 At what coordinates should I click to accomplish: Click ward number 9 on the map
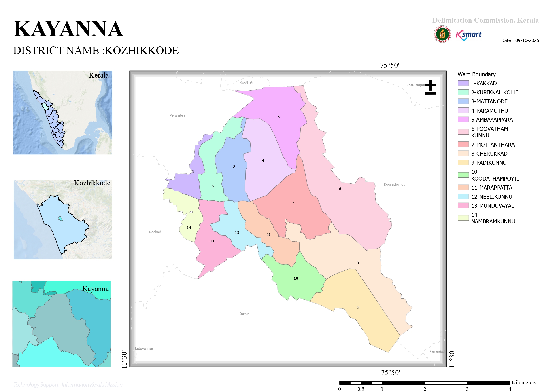[358, 308]
